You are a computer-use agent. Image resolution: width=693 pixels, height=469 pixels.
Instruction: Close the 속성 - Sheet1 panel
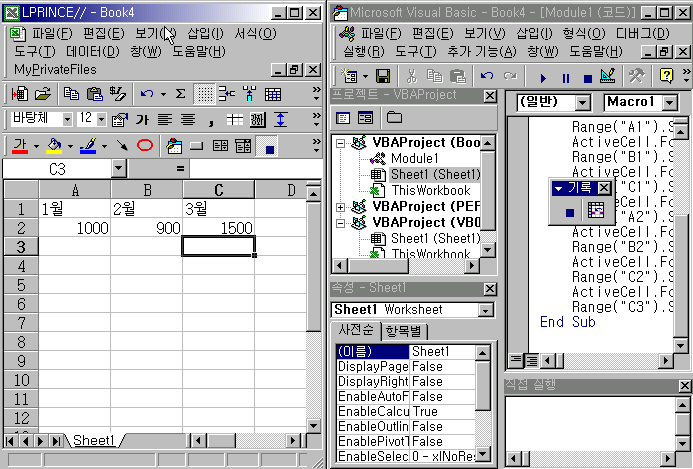[490, 289]
